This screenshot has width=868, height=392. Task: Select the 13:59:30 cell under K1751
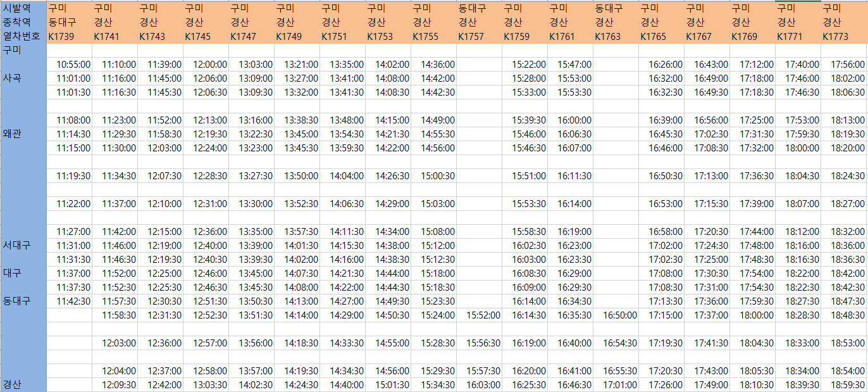tap(343, 148)
